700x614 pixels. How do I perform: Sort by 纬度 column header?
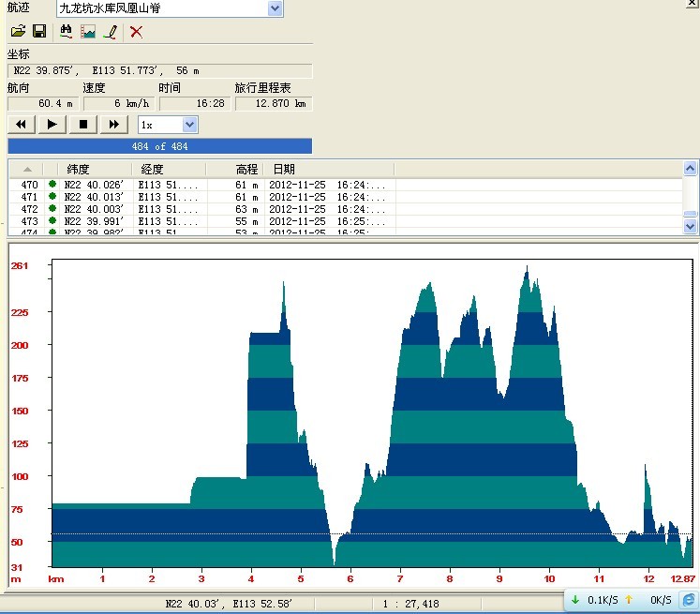pyautogui.click(x=95, y=170)
